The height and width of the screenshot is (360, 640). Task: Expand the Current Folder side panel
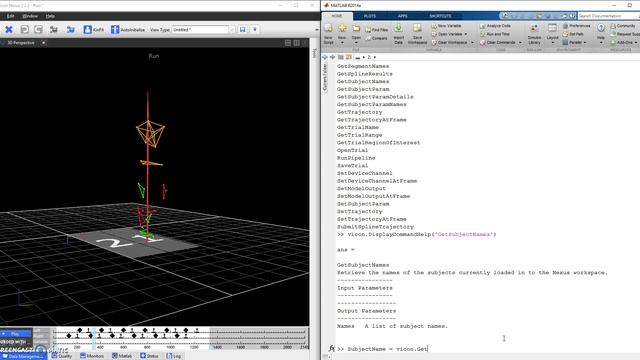(325, 78)
